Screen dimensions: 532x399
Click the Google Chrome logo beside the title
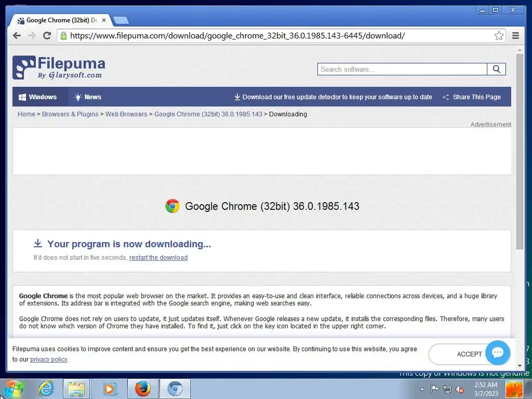(172, 206)
